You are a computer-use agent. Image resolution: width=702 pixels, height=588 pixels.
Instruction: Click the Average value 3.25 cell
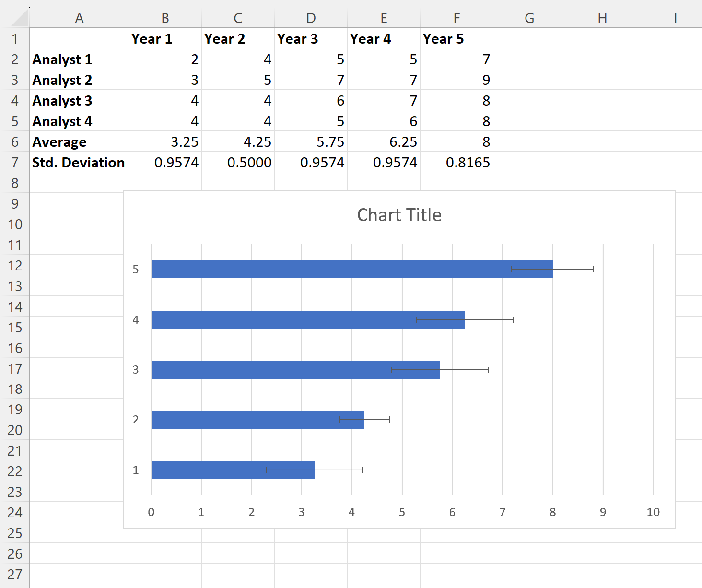(x=165, y=142)
